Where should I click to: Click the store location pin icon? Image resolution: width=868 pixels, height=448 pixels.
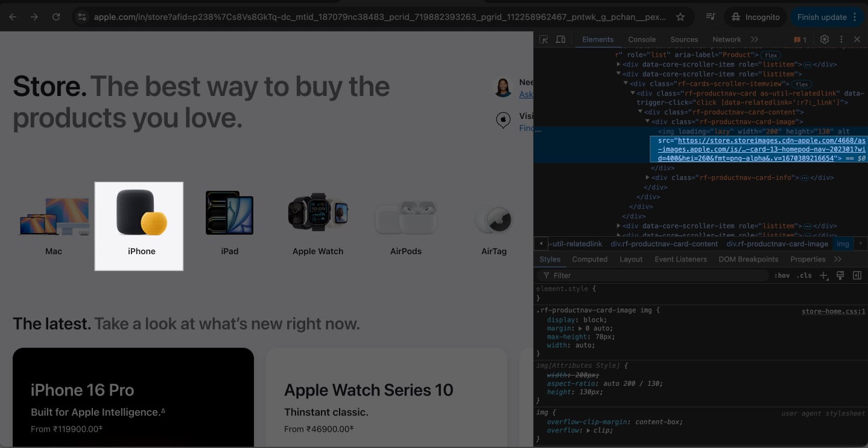[x=503, y=120]
